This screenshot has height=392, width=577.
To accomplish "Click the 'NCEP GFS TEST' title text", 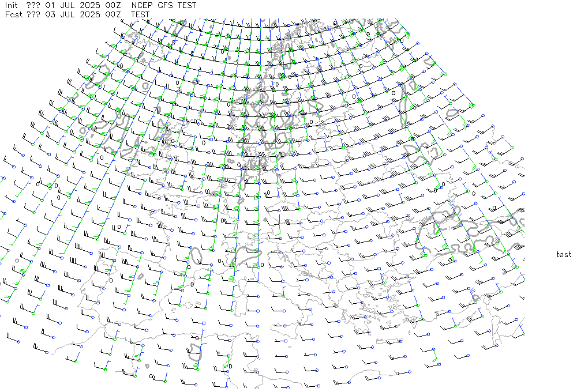I will click(164, 6).
